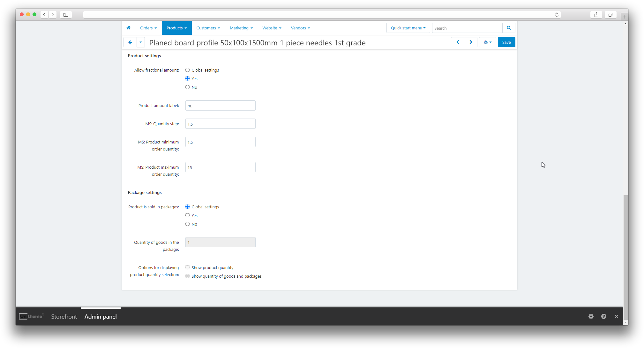
Task: Click the home icon in navigation bar
Action: click(x=128, y=28)
